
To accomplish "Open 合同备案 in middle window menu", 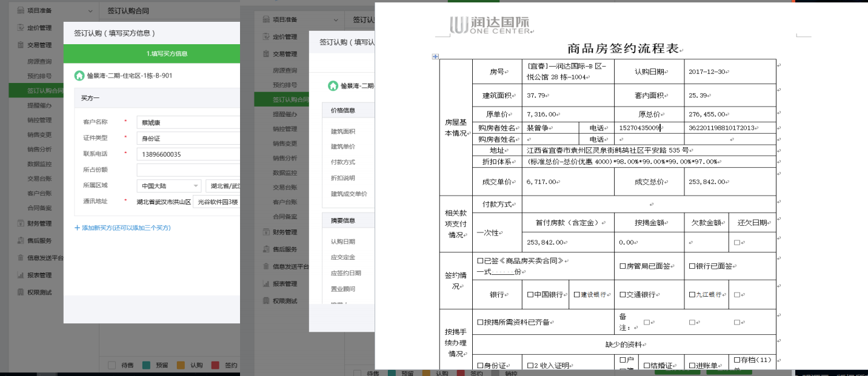I will [x=285, y=216].
